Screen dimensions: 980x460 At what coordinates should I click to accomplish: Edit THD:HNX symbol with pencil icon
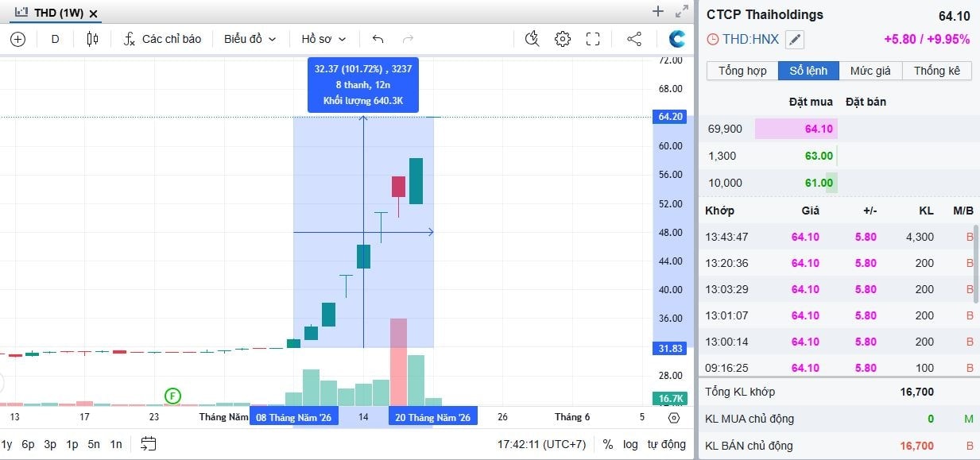click(x=795, y=39)
